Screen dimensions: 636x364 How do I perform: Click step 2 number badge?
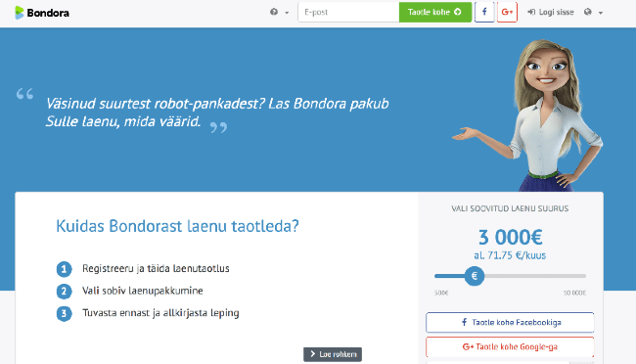[x=64, y=292]
